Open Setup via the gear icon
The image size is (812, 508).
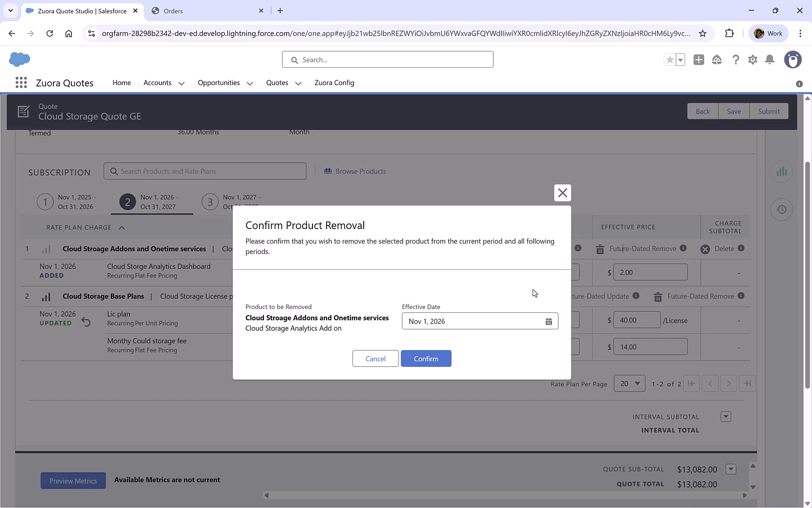752,60
